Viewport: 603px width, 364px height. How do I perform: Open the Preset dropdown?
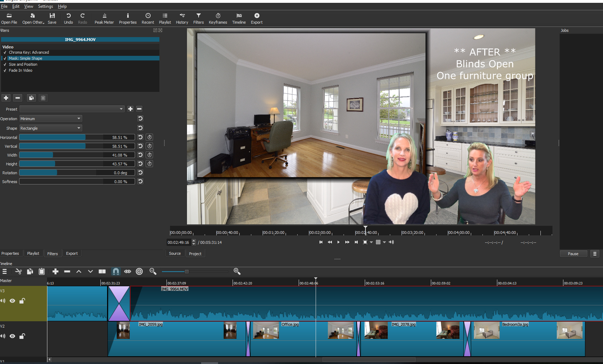pyautogui.click(x=72, y=109)
